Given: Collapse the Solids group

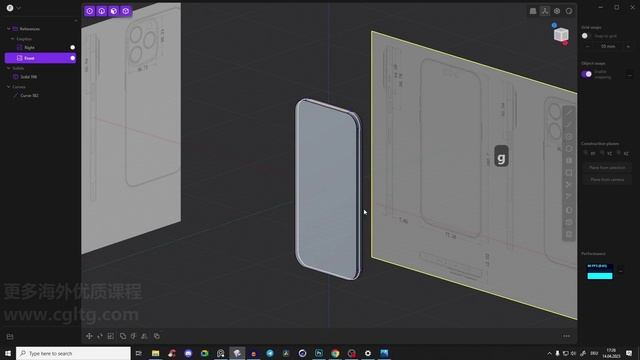Looking at the screenshot, I should click(x=9, y=68).
